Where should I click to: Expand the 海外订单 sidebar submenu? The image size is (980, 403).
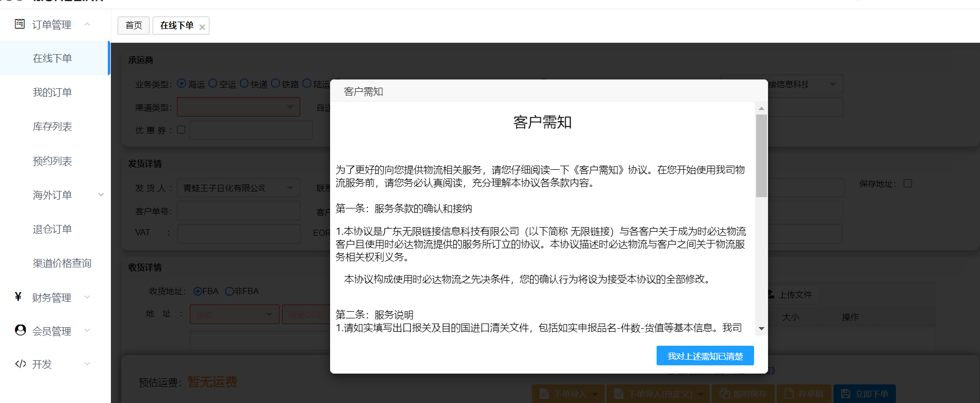101,195
